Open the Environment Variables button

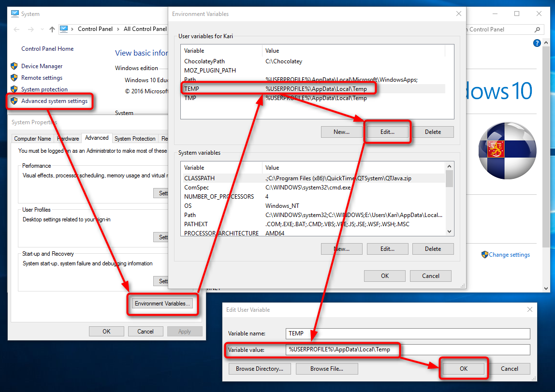tap(162, 304)
